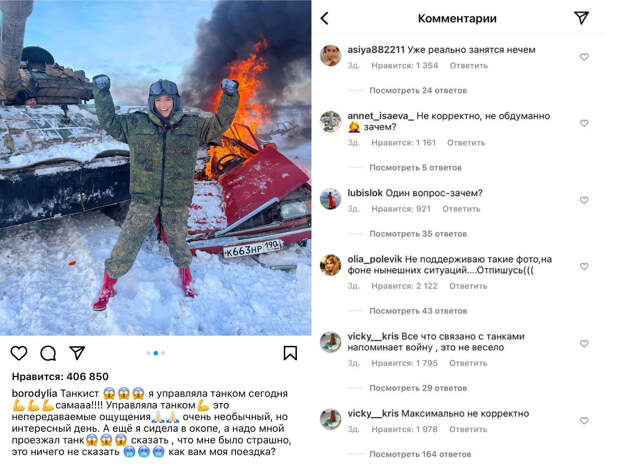
Task: Show 164 replies under vicky__kris comment
Action: [x=420, y=454]
